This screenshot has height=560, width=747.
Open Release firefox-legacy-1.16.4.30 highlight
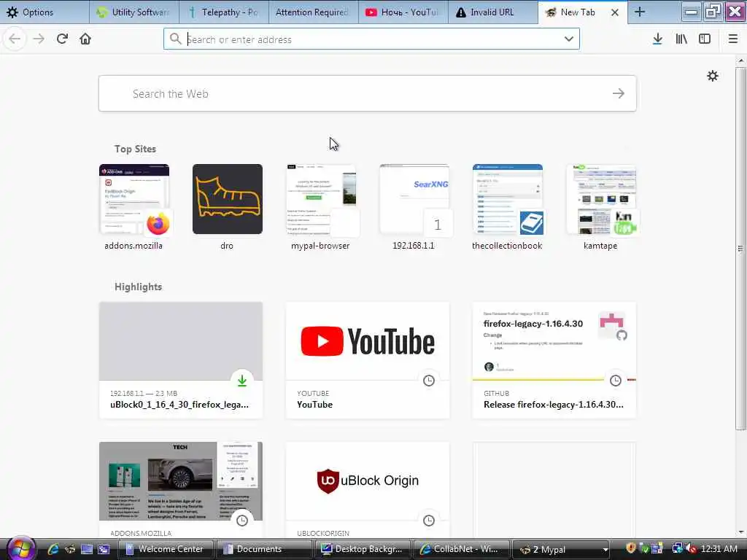click(554, 360)
